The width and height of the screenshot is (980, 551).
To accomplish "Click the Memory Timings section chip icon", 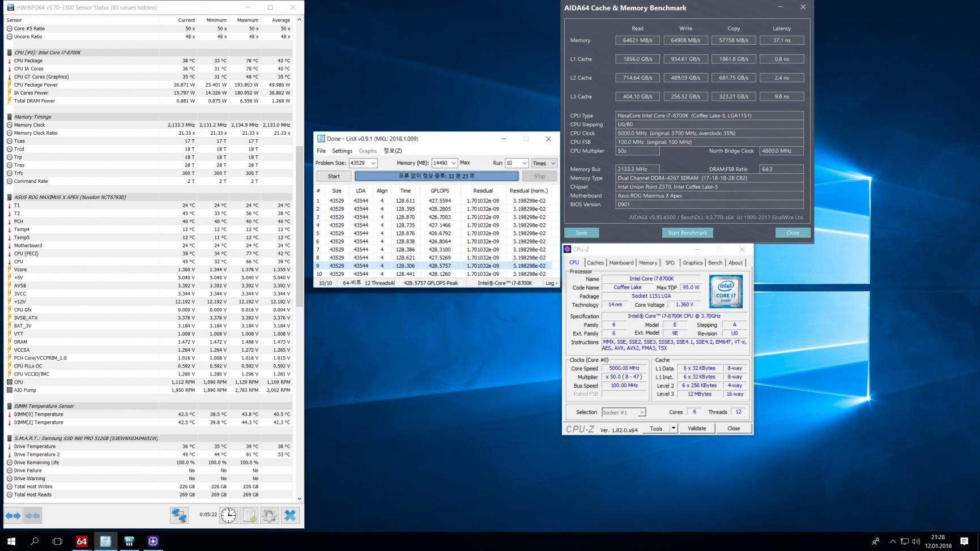I will click(10, 117).
